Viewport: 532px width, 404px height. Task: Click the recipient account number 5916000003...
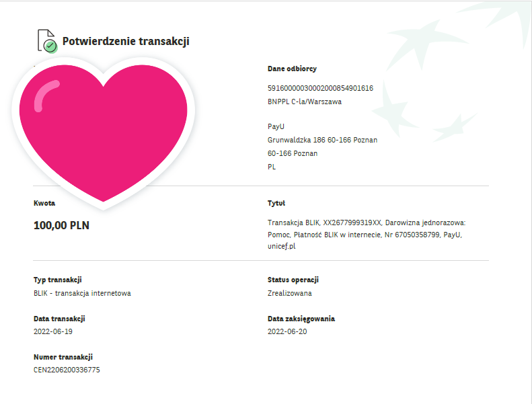click(320, 88)
